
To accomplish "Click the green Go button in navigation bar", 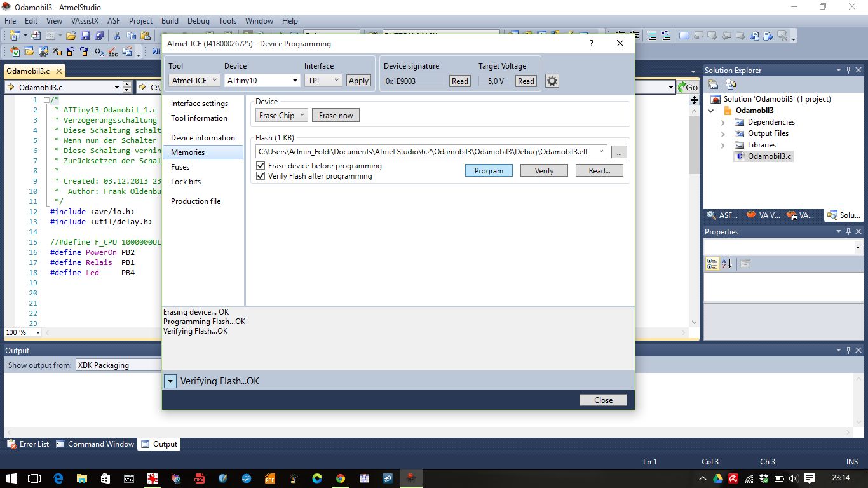I will pos(688,87).
